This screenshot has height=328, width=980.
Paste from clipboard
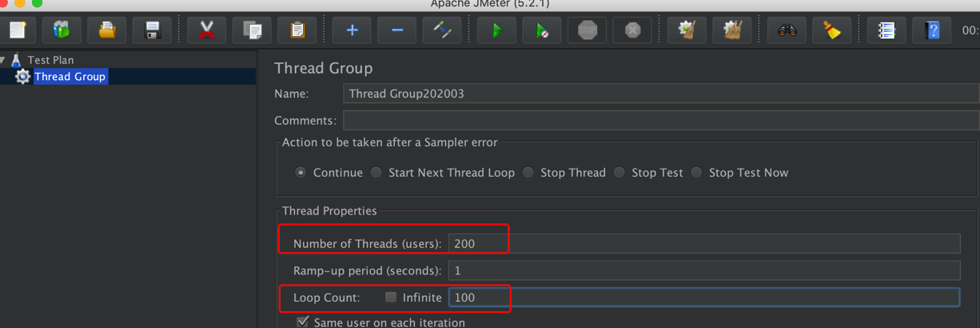point(297,30)
